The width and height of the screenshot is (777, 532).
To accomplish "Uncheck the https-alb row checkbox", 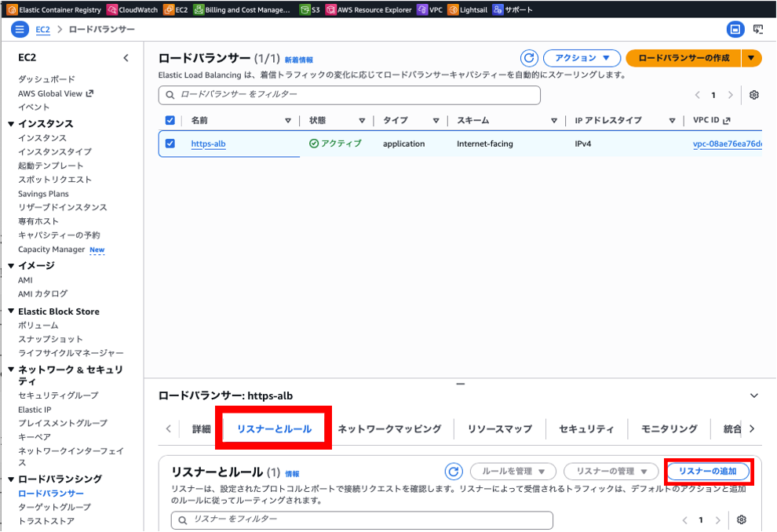I will tap(170, 143).
